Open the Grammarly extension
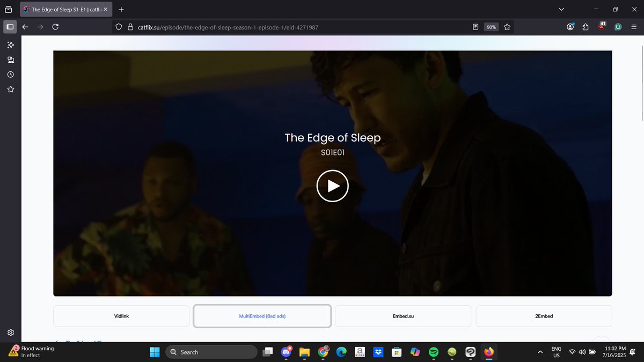 point(618,27)
